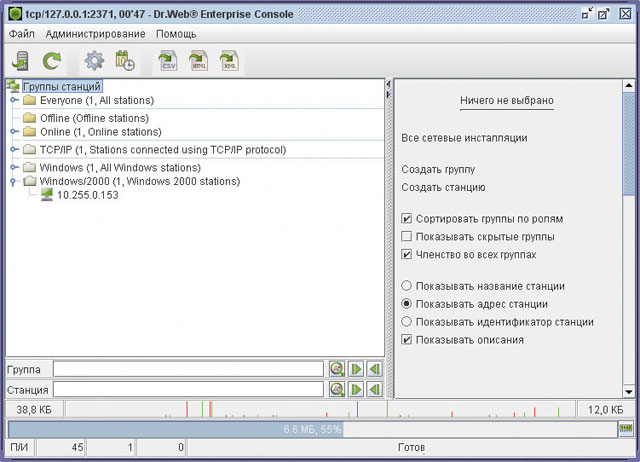Export data using the CSV icon
Image resolution: width=640 pixels, height=462 pixels.
click(x=168, y=61)
